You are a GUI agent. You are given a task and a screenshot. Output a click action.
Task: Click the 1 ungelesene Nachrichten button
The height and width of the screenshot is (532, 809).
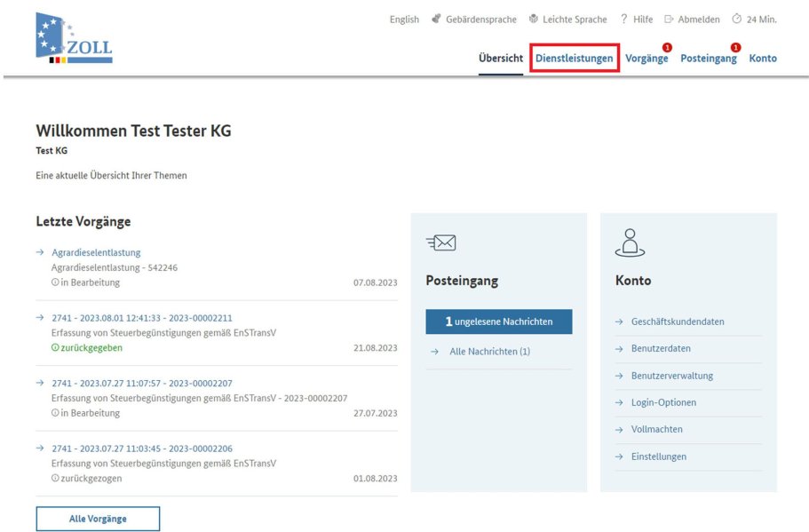pos(498,322)
